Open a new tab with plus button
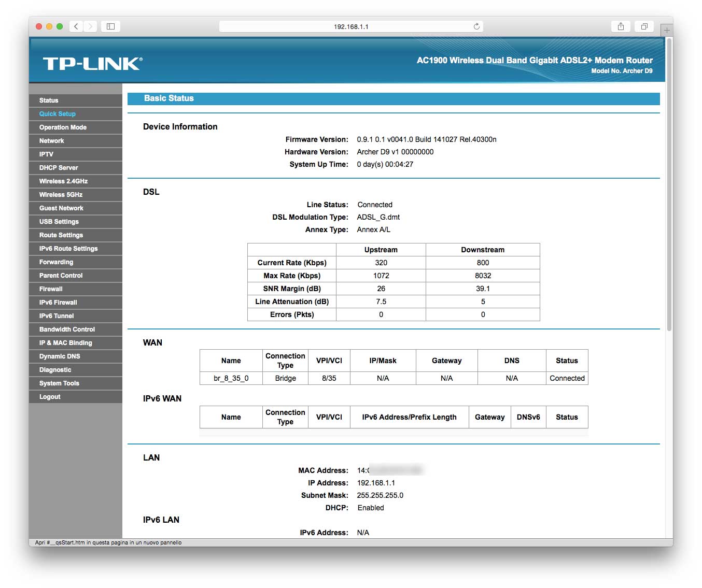Screen dimensions: 702x588 tap(667, 30)
